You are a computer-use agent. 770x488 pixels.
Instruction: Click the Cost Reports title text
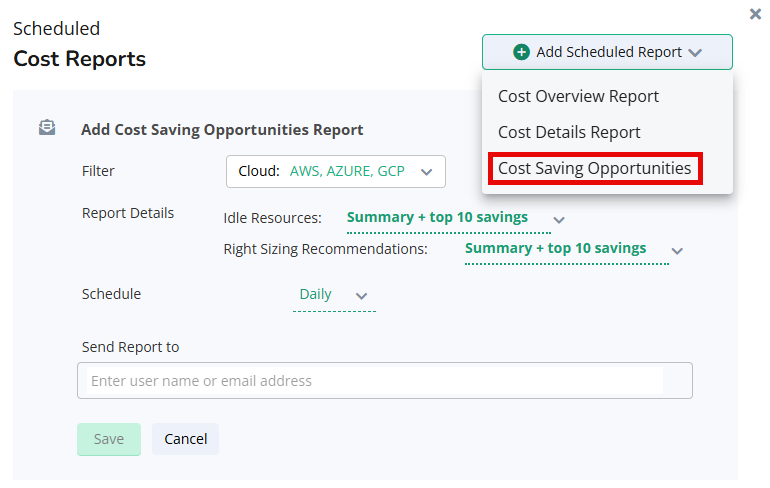(80, 59)
